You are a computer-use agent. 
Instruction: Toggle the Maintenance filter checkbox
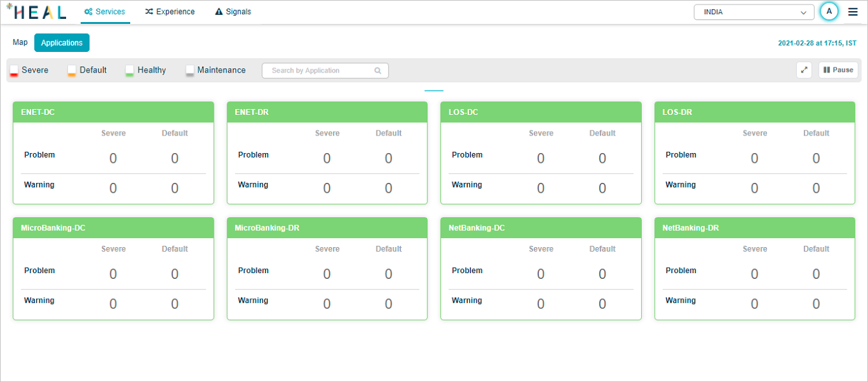coord(190,71)
